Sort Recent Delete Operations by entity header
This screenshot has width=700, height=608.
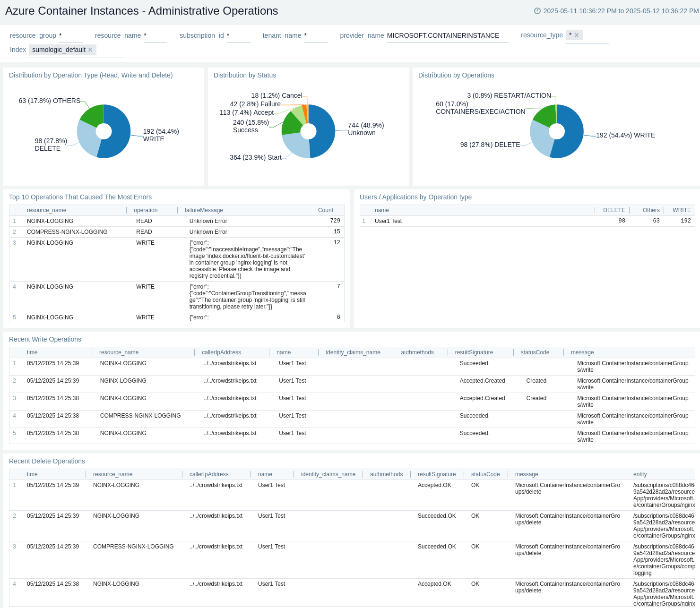point(640,474)
